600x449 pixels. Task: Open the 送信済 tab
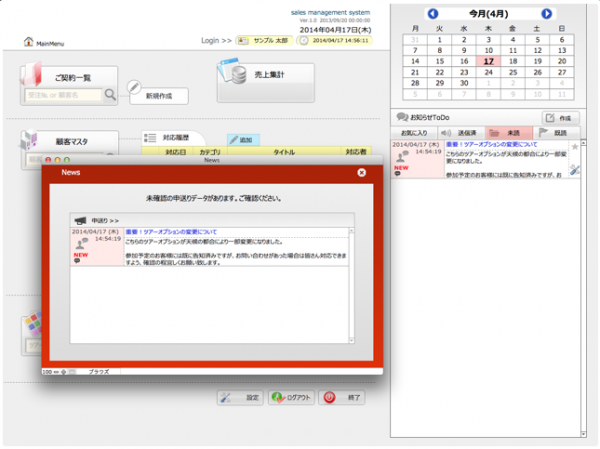pos(461,133)
